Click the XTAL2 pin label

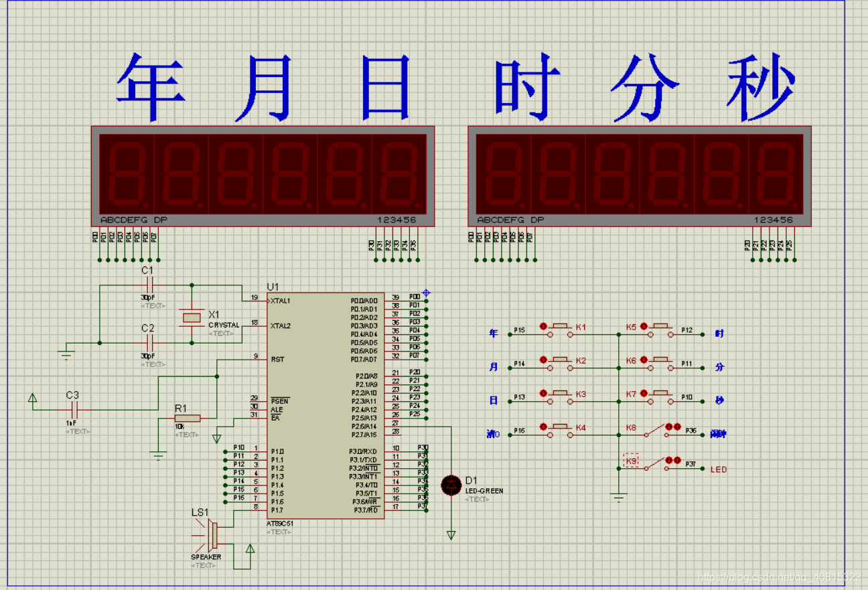coord(281,326)
